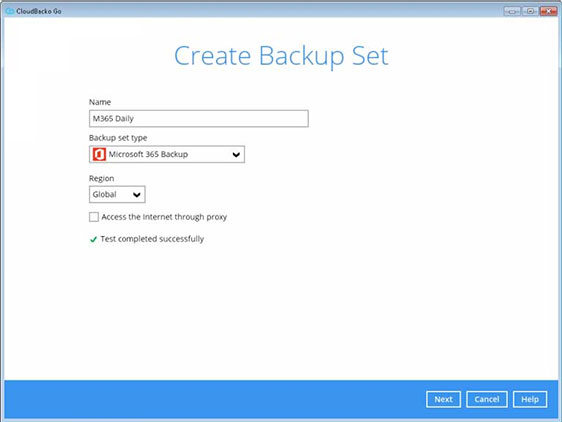Screen dimensions: 562x422
Task: Click the green test success checkmark
Action: (x=93, y=239)
